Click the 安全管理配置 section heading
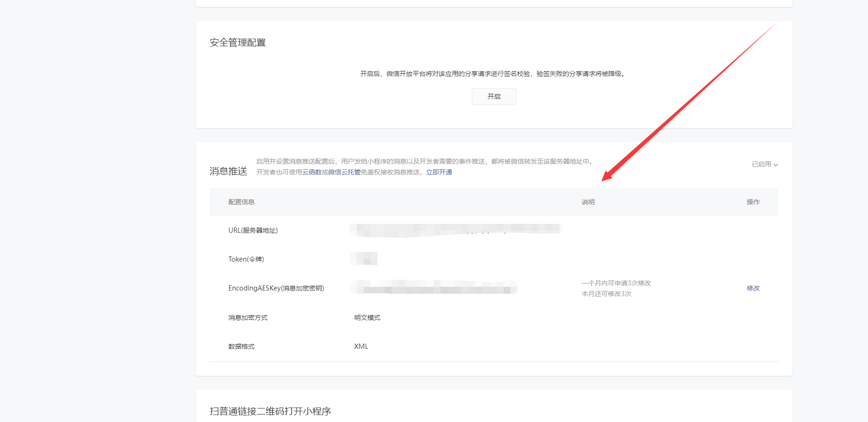 (237, 42)
